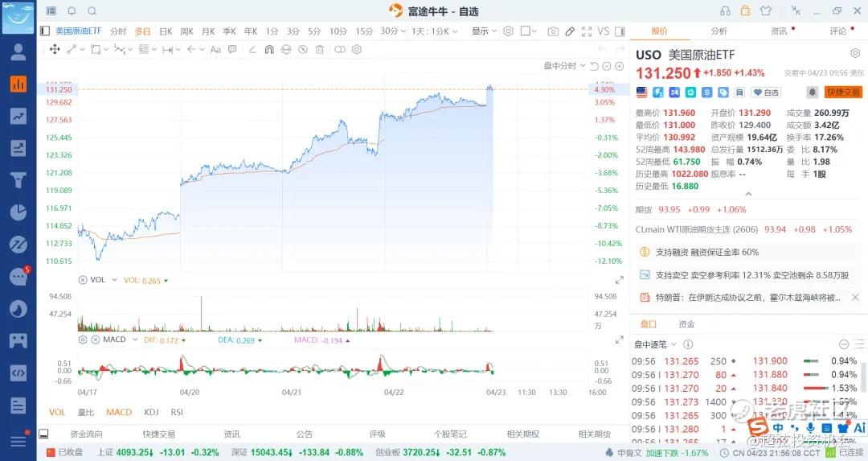This screenshot has width=868, height=461.
Task: Expand the volume panel with diagonal arrows
Action: 619,280
